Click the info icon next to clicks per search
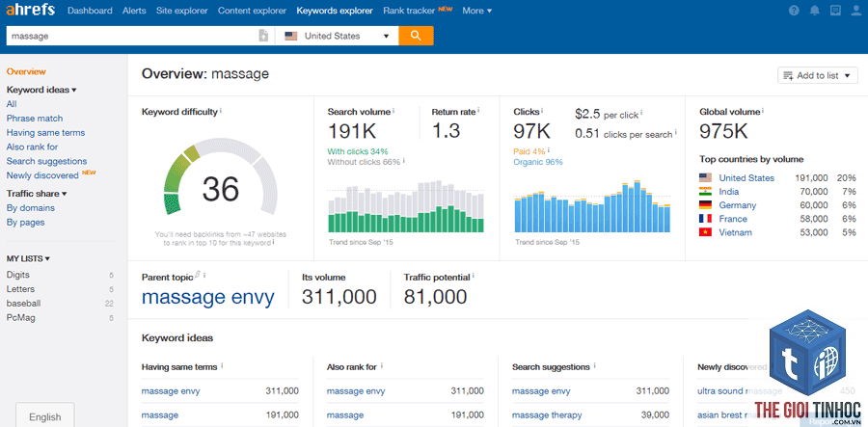This screenshot has height=427, width=868. click(676, 133)
